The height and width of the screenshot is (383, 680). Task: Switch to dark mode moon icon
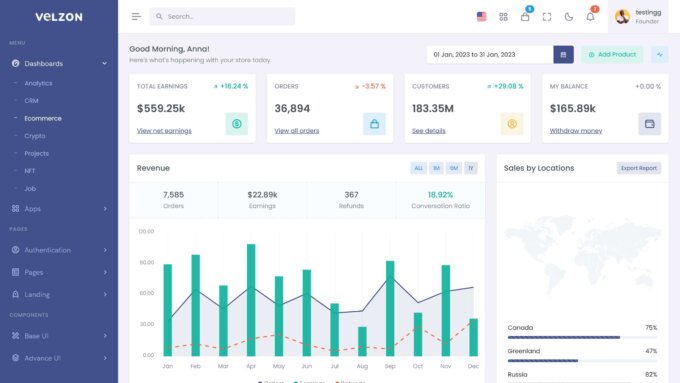point(569,16)
